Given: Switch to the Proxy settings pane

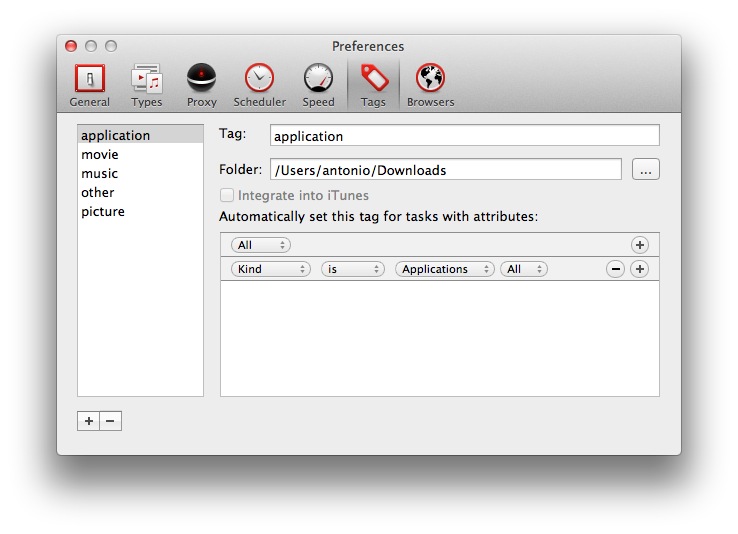Looking at the screenshot, I should point(201,85).
